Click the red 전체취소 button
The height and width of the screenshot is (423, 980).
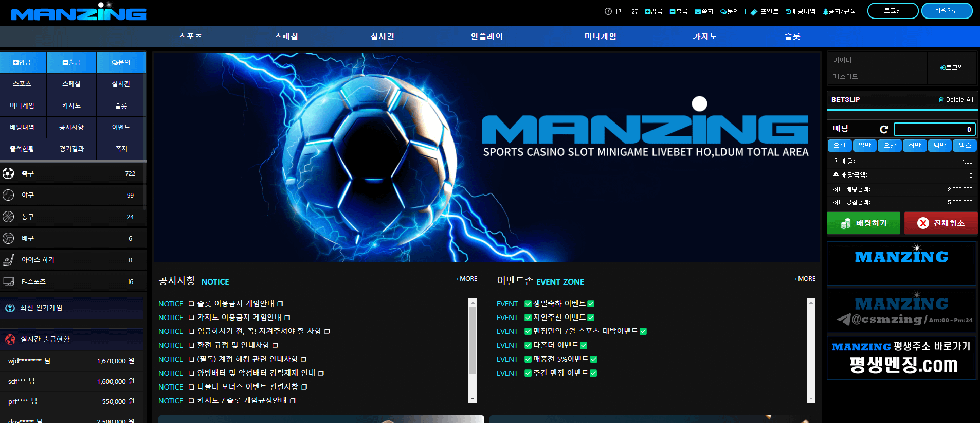coord(941,223)
